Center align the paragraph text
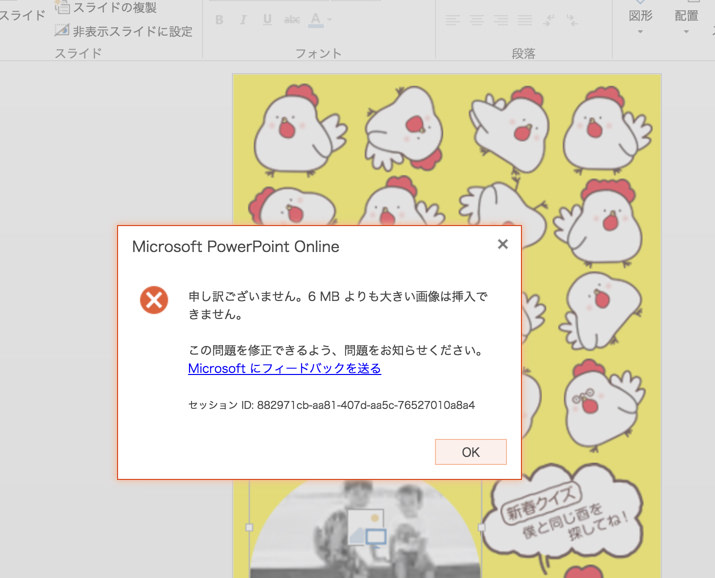This screenshot has height=578, width=715. click(477, 20)
